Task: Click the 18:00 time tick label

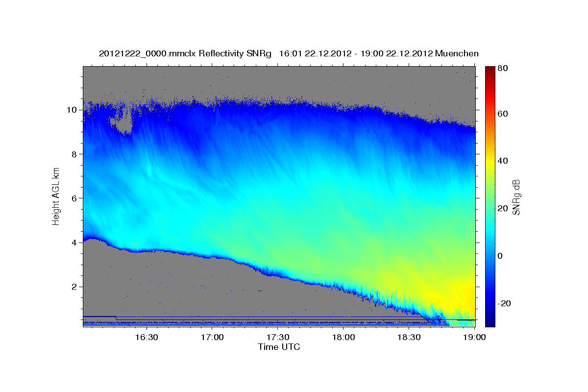Action: point(343,338)
